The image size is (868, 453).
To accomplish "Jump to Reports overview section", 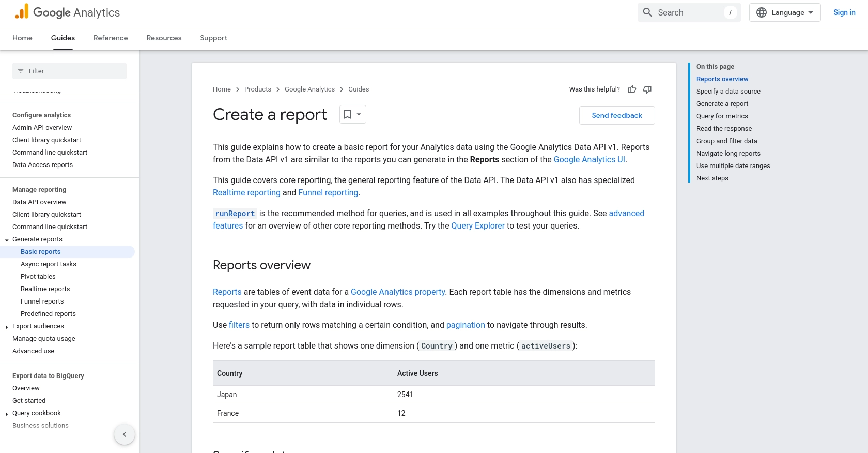I will pos(722,79).
